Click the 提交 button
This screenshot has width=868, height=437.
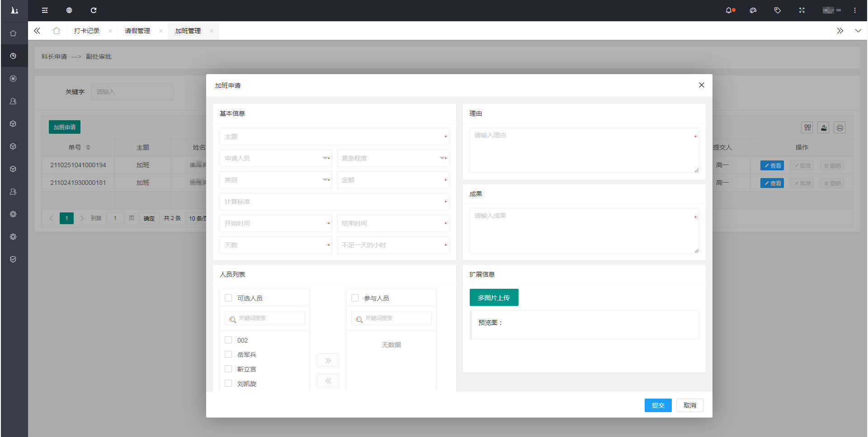[658, 405]
